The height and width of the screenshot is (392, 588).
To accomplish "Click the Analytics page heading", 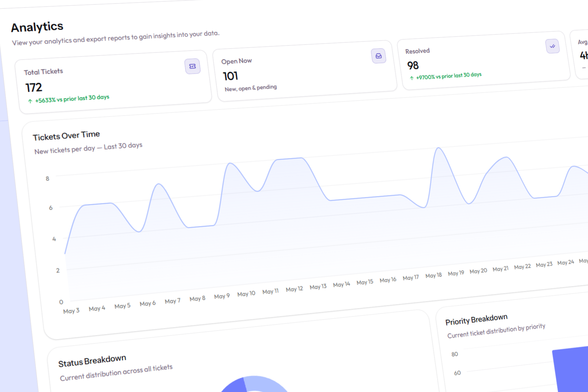I will tap(37, 27).
